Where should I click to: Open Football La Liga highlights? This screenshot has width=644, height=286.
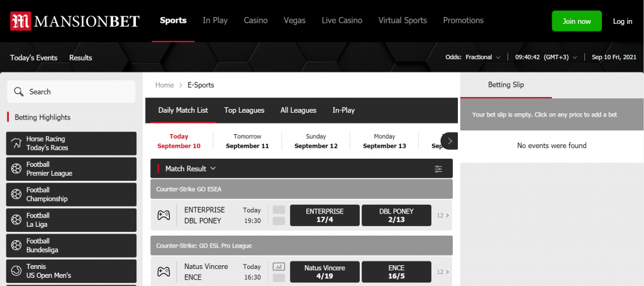point(71,220)
